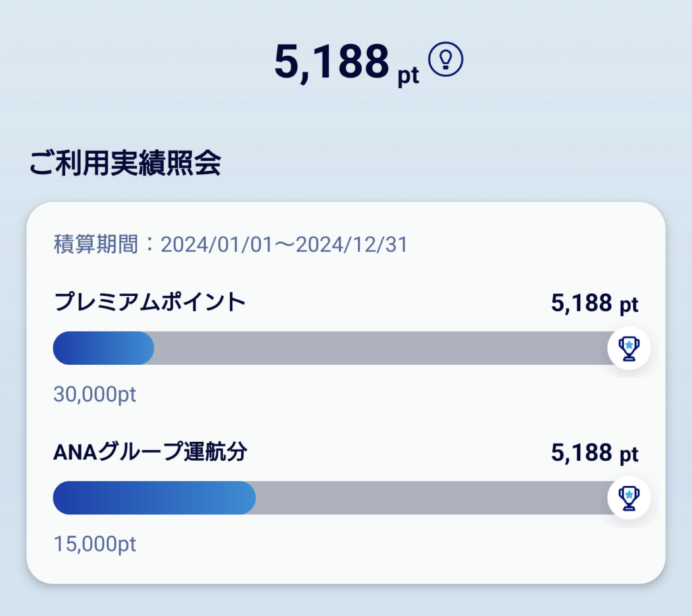This screenshot has height=616, width=692.
Task: Tap the trophy icon on ANAグループ運航分 bar
Action: point(629,498)
